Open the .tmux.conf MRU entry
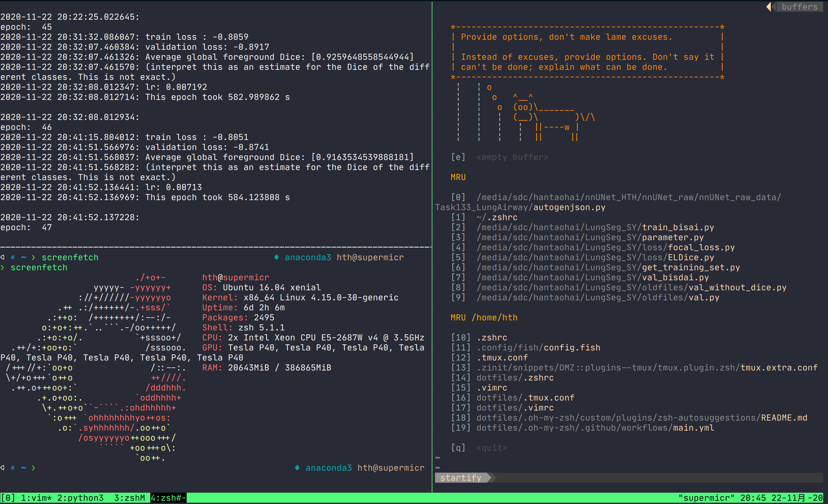The height and width of the screenshot is (504, 828). coord(502,358)
